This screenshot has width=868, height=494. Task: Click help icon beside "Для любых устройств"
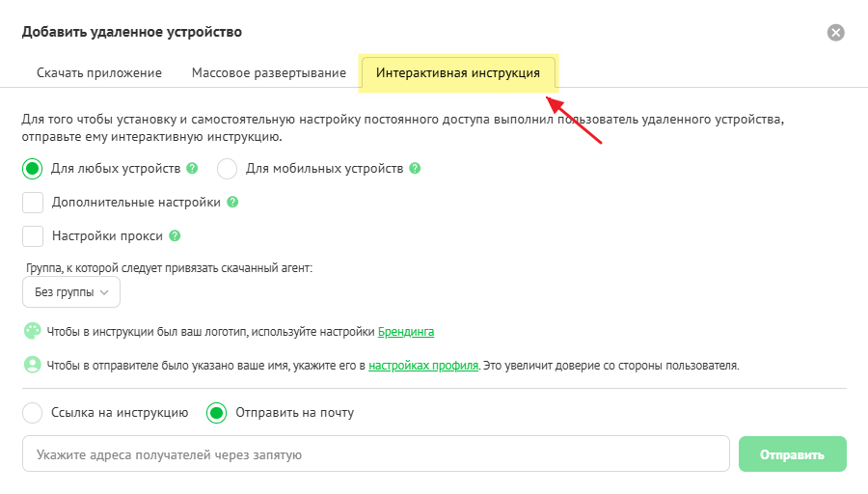click(x=192, y=168)
